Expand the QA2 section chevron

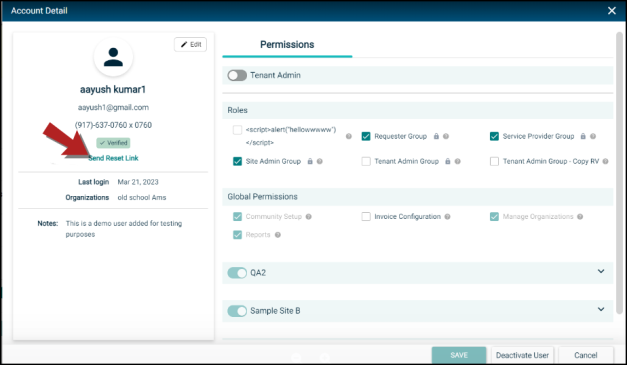click(601, 271)
